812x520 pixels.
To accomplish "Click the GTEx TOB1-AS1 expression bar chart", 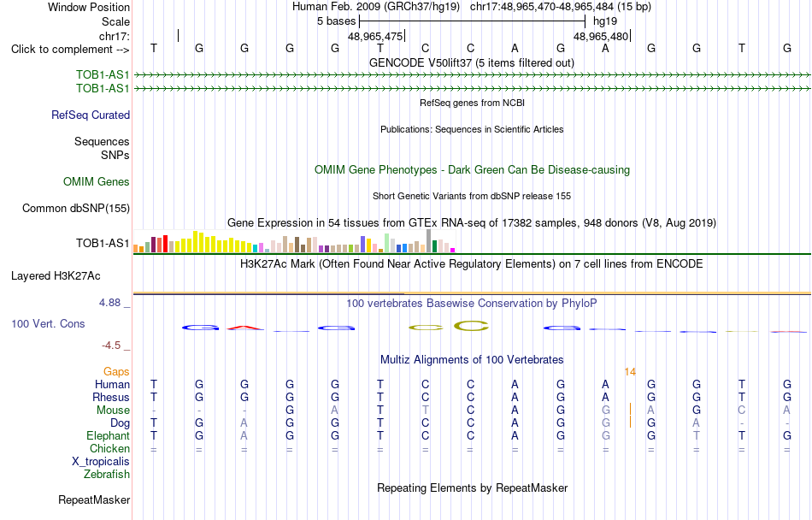I will click(294, 241).
